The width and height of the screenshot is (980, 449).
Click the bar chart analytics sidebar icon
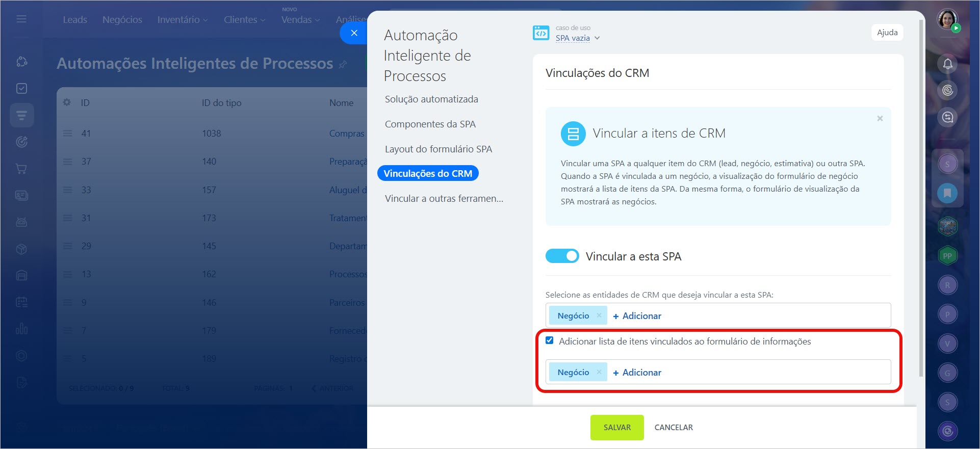point(21,329)
